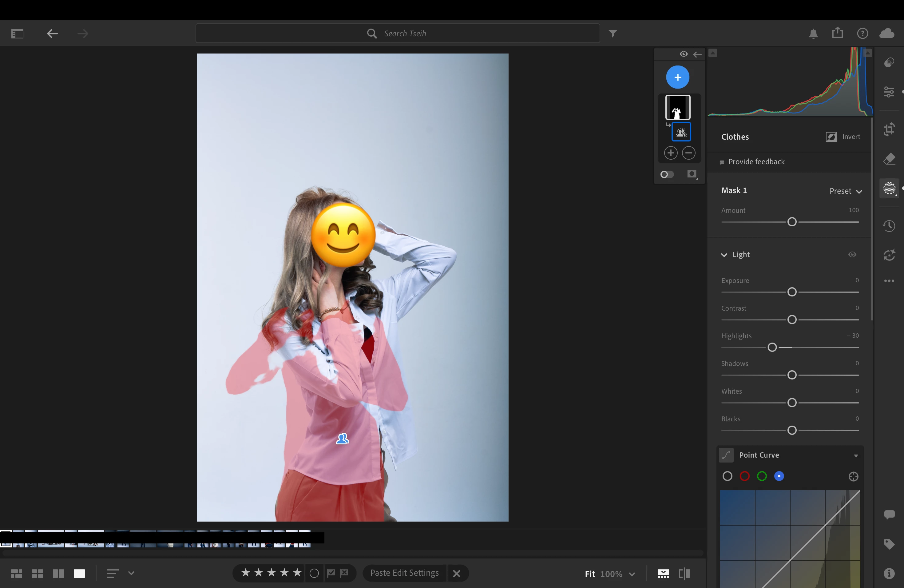Screen dimensions: 904x588
Task: Open the Keywords tag icon
Action: 889,544
